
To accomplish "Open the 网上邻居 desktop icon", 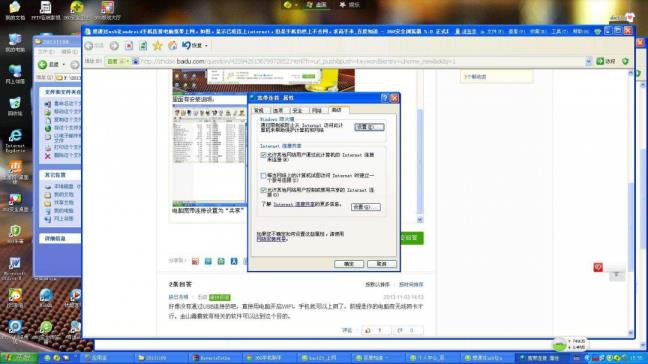I will 15,74.
